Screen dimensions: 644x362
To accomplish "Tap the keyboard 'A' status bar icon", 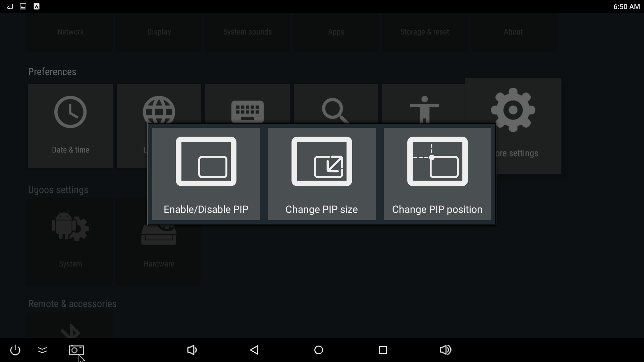I will [37, 6].
